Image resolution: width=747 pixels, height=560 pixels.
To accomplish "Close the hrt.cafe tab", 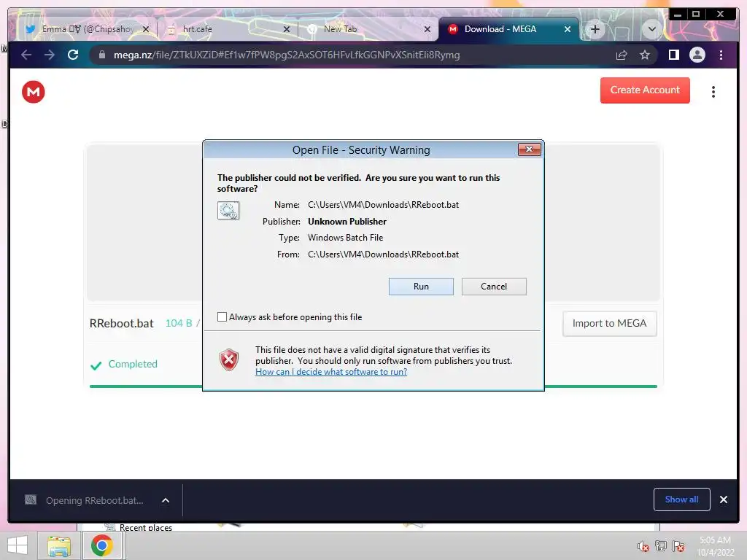I will coord(286,29).
